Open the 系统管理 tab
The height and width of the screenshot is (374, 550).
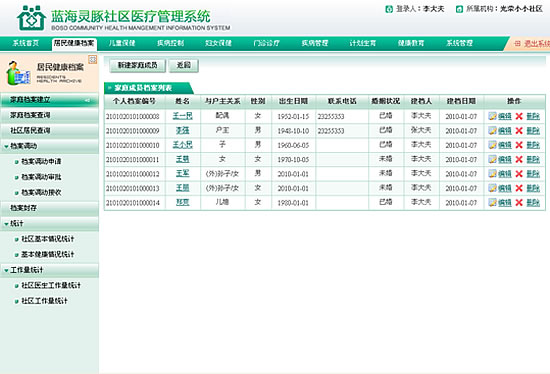460,43
